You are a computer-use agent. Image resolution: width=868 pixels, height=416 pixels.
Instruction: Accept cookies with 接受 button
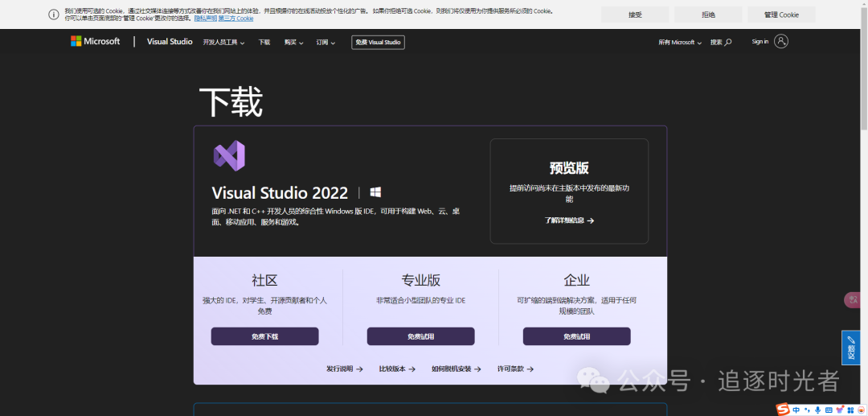click(x=635, y=14)
